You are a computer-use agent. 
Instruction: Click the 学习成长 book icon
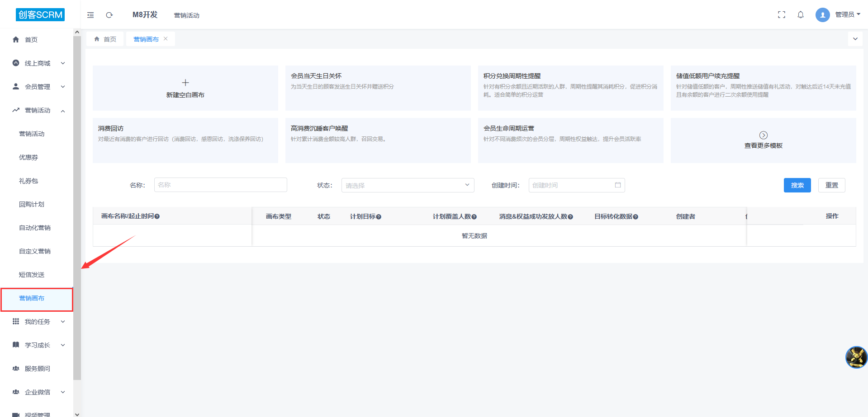coord(16,345)
